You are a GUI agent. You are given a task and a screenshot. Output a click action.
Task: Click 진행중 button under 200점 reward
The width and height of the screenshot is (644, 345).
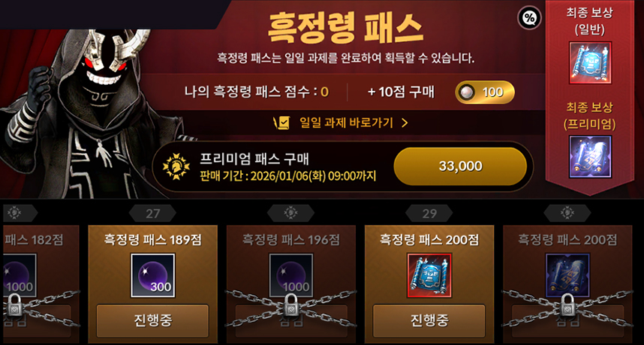[429, 320]
